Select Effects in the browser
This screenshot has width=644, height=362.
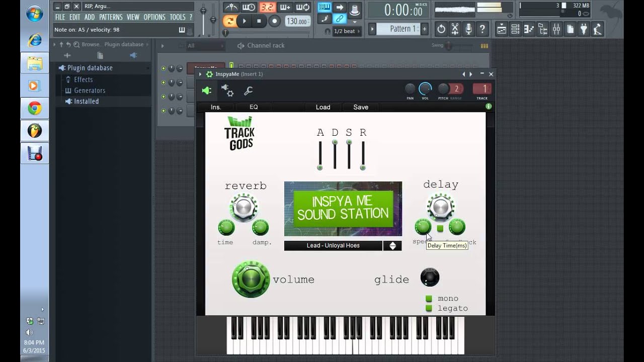83,79
